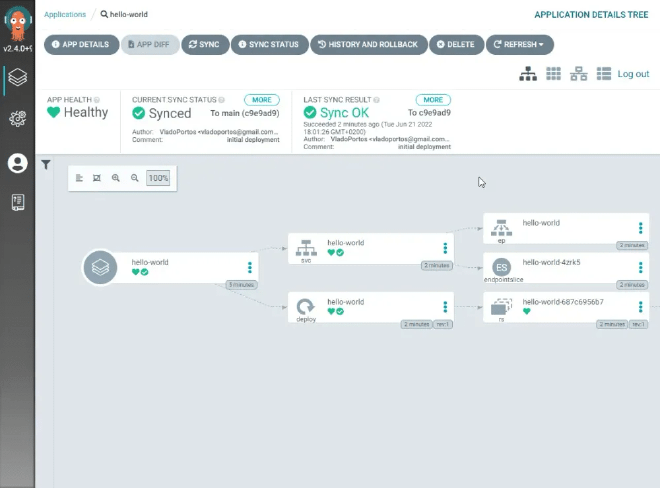Switch to pods grid view icon

pyautogui.click(x=553, y=74)
